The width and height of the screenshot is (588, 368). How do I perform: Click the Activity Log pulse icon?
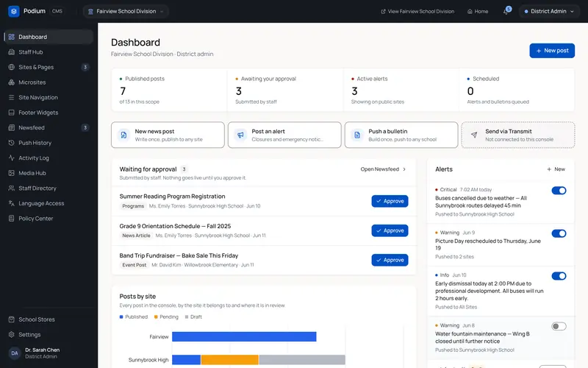(x=12, y=158)
